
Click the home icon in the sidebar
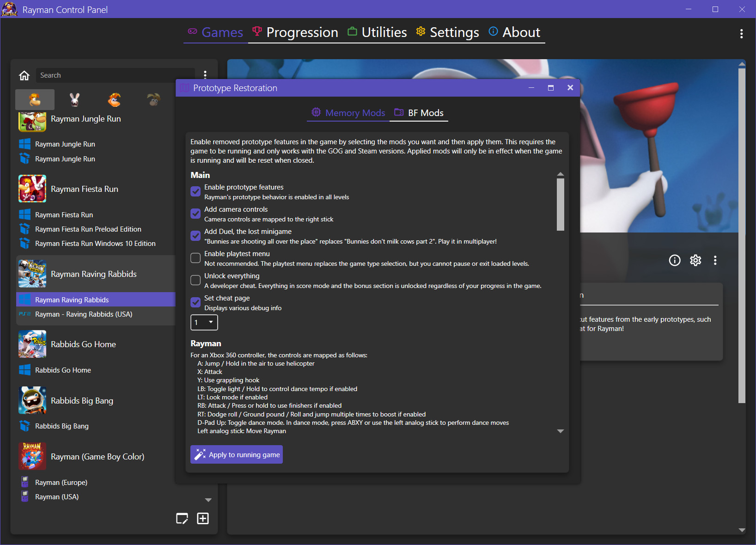24,75
